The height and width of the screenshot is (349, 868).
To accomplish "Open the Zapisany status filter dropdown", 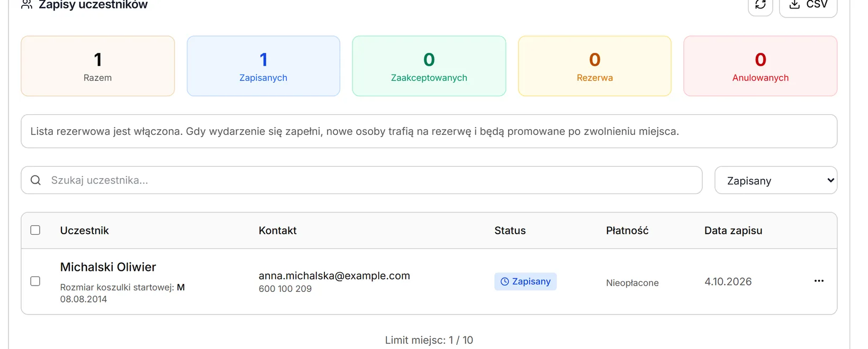I will [776, 180].
